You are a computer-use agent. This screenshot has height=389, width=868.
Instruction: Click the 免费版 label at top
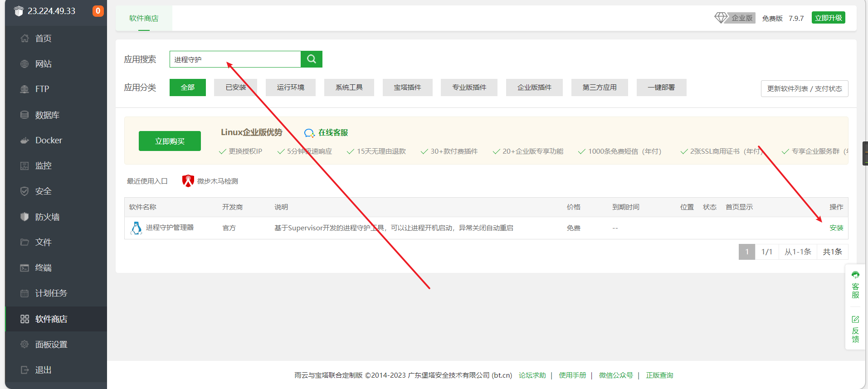tap(772, 18)
